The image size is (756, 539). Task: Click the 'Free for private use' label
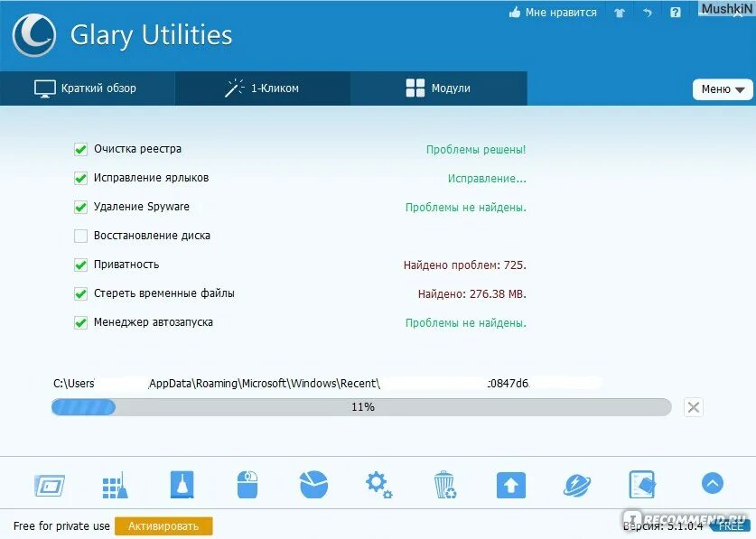pos(61,526)
